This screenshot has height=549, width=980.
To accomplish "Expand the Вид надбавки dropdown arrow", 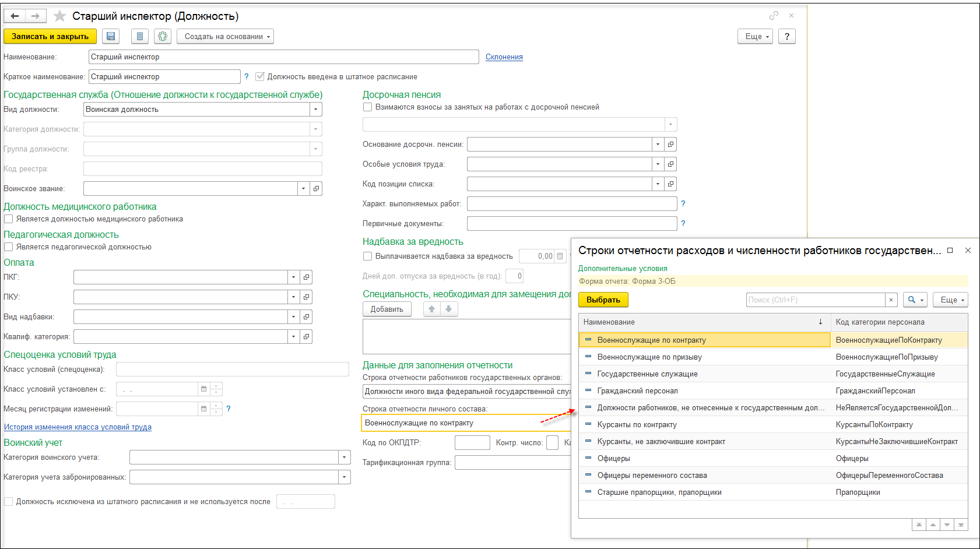I will 293,316.
